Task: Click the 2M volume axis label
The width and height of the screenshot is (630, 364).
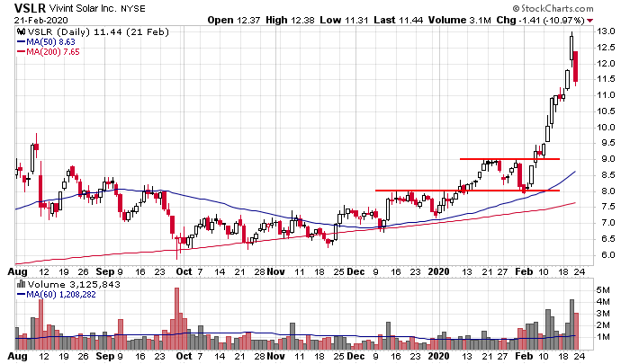Action: click(603, 325)
